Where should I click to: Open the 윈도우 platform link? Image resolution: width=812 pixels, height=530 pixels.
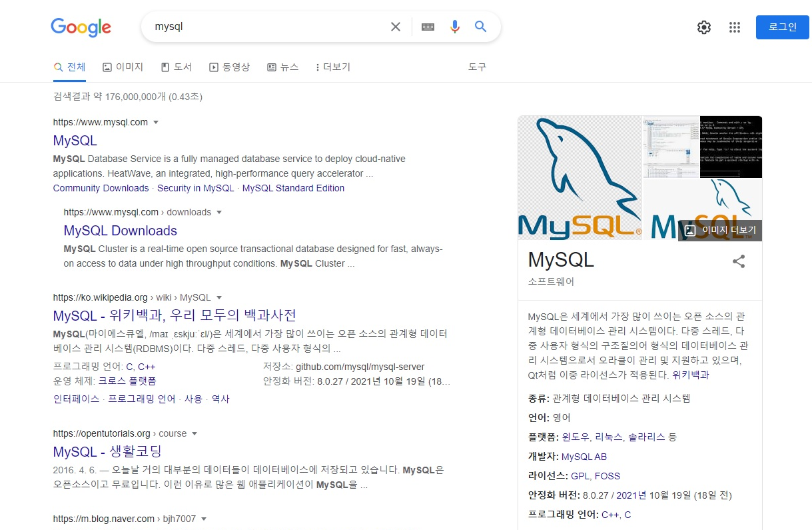(x=576, y=437)
